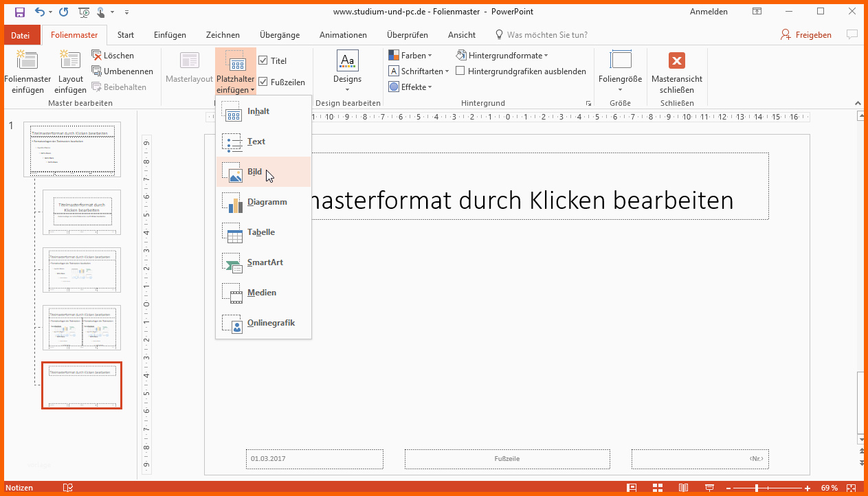Viewport: 868px width, 496px height.
Task: Click Umbenennen in the ribbon
Action: 122,71
